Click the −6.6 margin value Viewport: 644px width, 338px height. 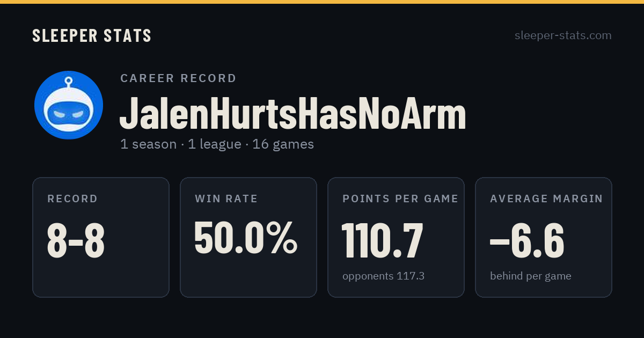coord(527,240)
